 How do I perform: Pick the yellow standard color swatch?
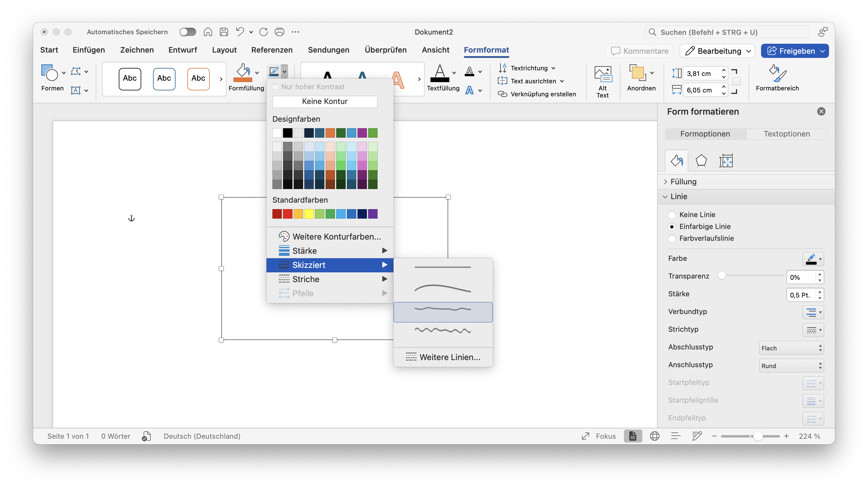pyautogui.click(x=309, y=214)
